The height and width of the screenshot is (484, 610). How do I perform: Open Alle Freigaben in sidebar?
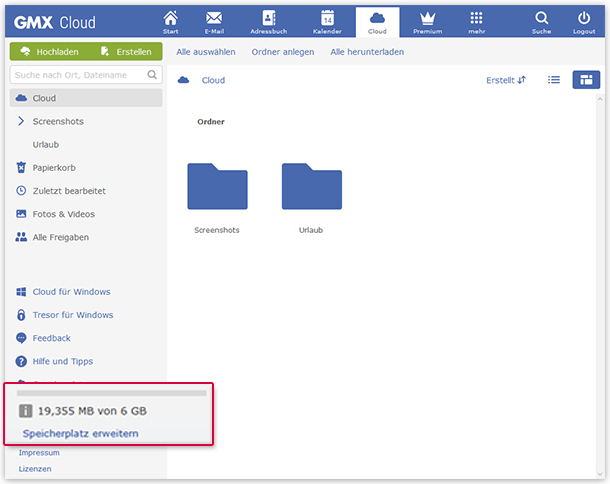(x=60, y=237)
